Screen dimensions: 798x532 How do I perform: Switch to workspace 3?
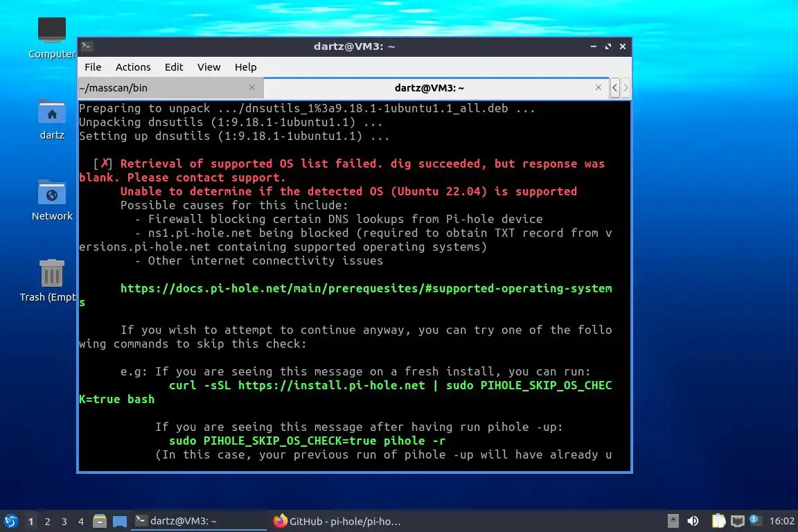click(x=64, y=522)
